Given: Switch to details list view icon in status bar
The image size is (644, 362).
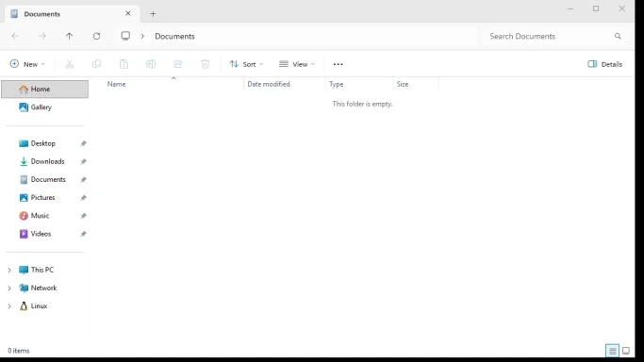Looking at the screenshot, I should click(x=612, y=351).
